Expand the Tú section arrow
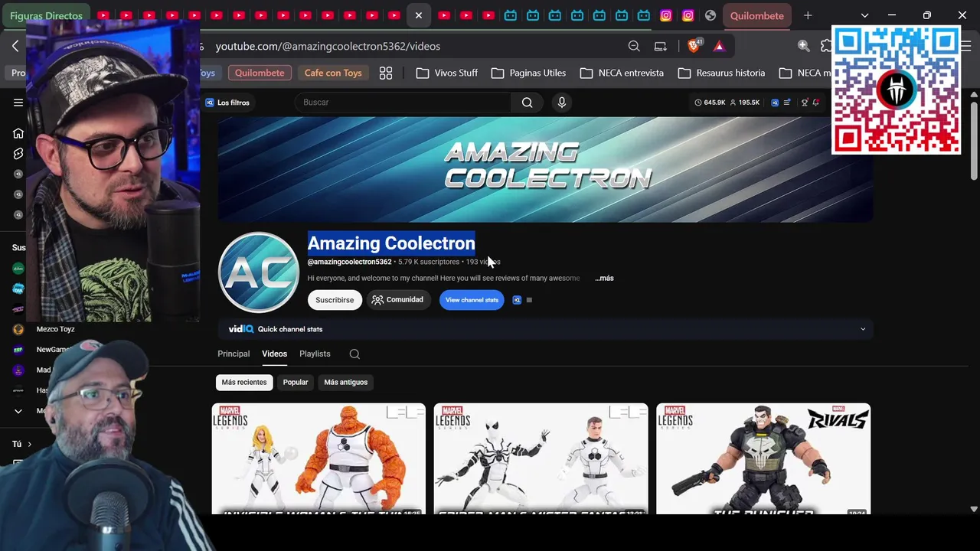 30,444
